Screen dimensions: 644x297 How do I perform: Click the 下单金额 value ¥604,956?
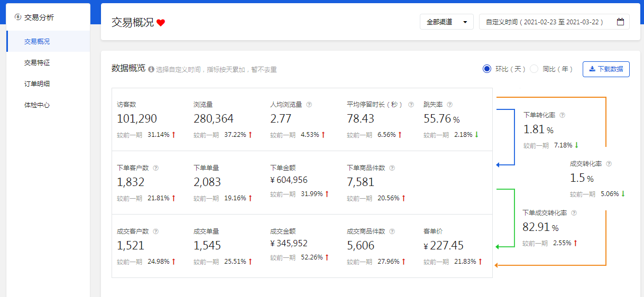click(x=289, y=180)
